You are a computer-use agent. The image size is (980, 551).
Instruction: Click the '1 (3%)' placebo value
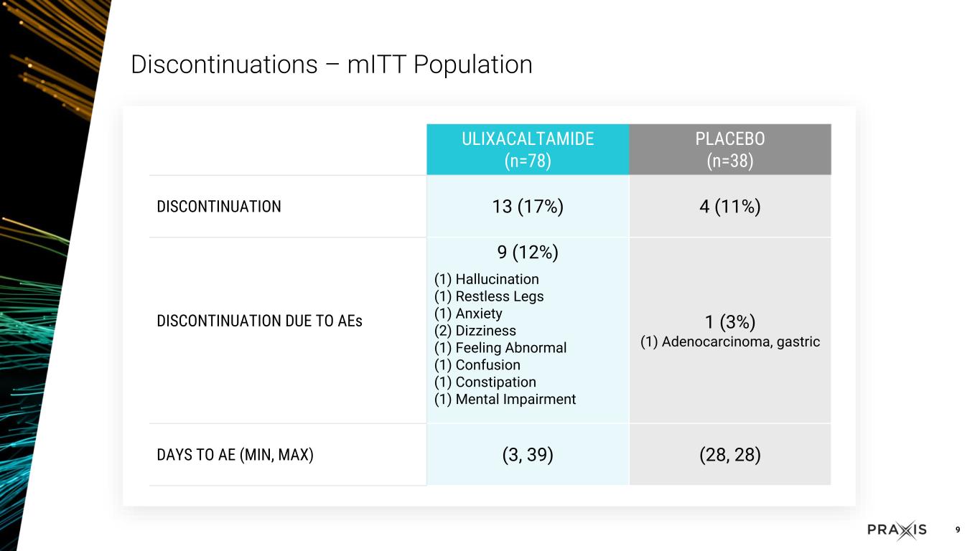click(729, 322)
